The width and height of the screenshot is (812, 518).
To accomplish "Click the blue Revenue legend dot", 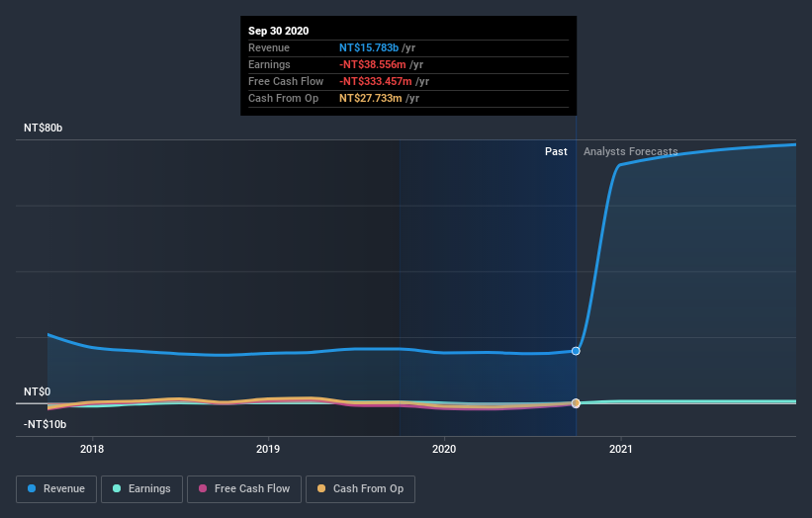I will click(32, 488).
